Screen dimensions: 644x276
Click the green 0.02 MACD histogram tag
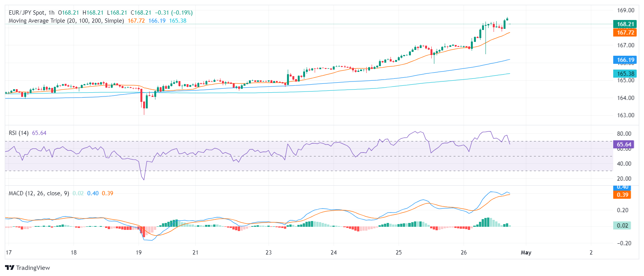click(622, 226)
